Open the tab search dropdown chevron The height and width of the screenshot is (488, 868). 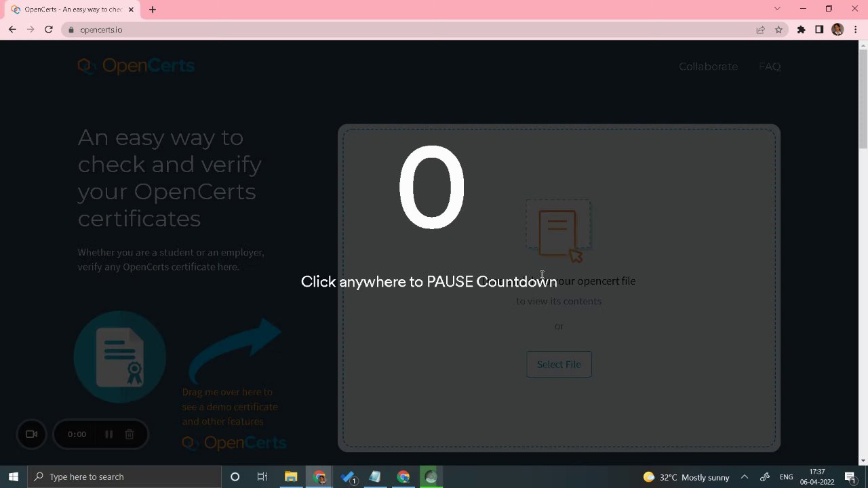coord(777,9)
